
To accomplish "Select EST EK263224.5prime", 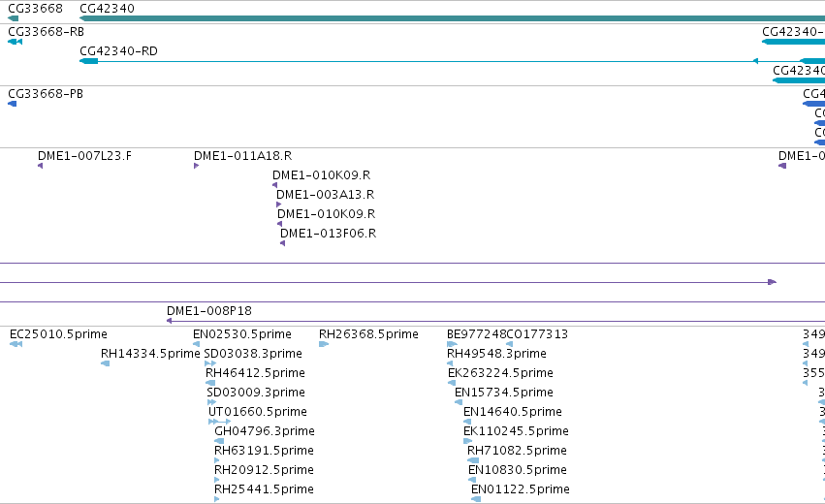I will click(x=500, y=373).
